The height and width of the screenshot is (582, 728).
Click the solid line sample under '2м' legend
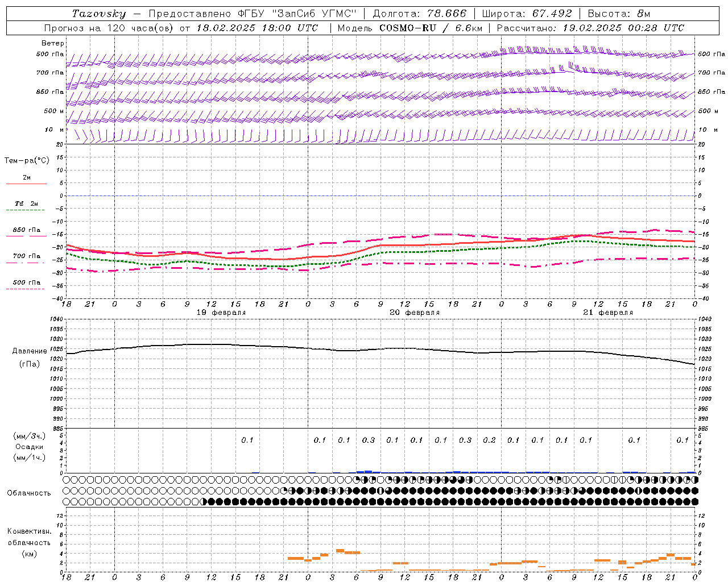click(x=26, y=184)
